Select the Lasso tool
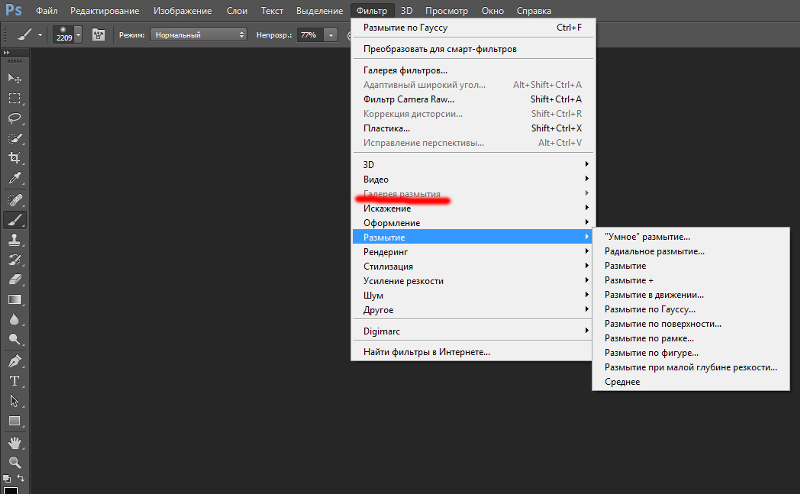Image resolution: width=800 pixels, height=494 pixels. tap(14, 118)
